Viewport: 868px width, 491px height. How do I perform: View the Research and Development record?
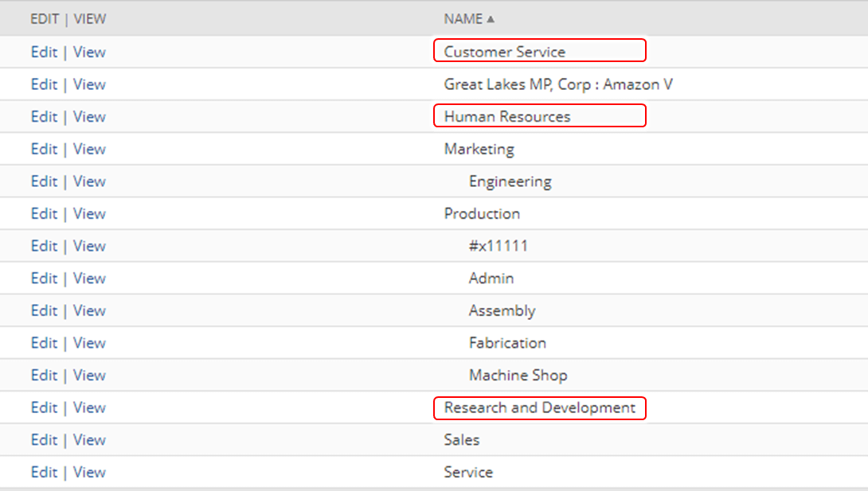pos(89,407)
